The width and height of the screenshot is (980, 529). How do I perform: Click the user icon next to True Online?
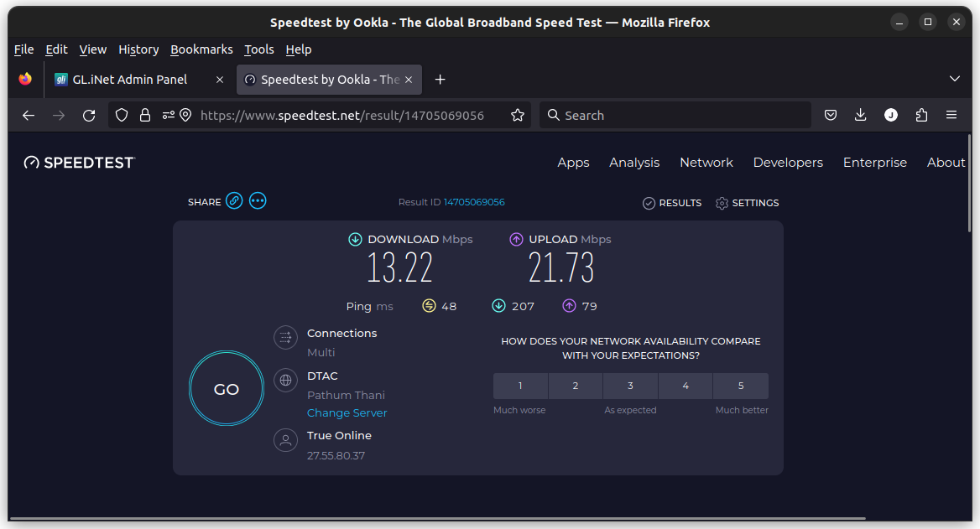285,440
